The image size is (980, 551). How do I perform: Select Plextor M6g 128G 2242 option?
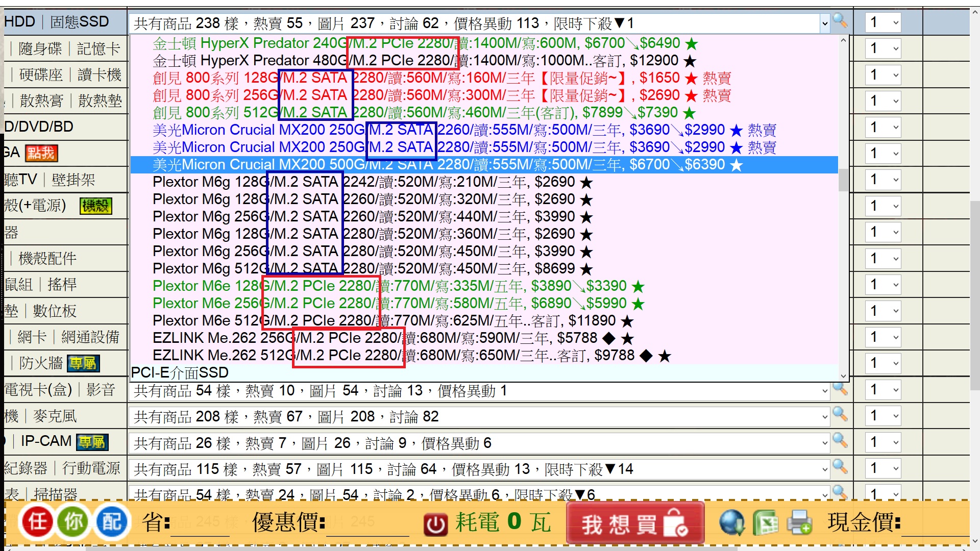(x=484, y=182)
